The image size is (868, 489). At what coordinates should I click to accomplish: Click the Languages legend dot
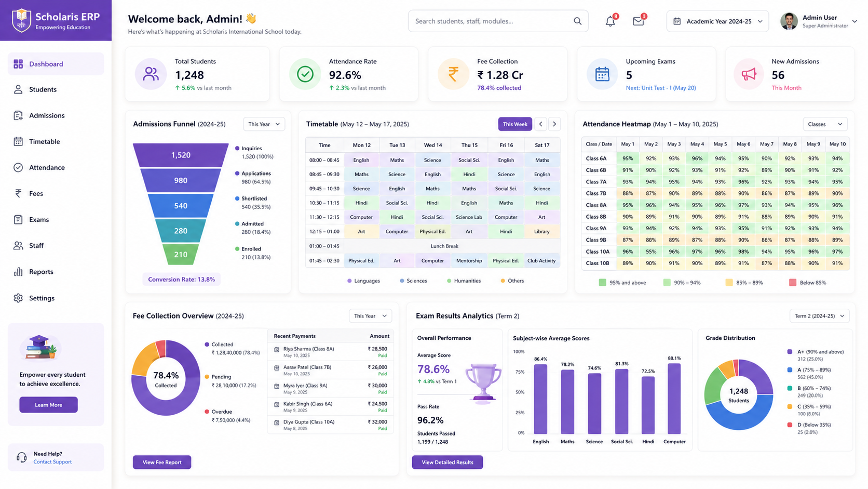tap(349, 281)
